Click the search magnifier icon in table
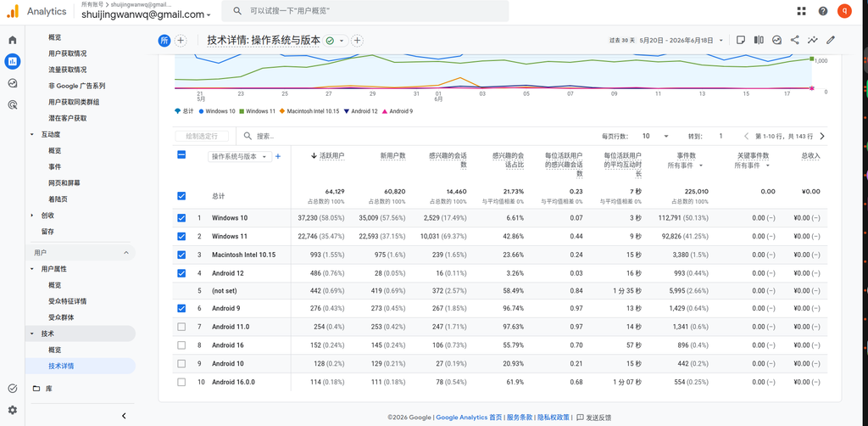 pyautogui.click(x=248, y=136)
